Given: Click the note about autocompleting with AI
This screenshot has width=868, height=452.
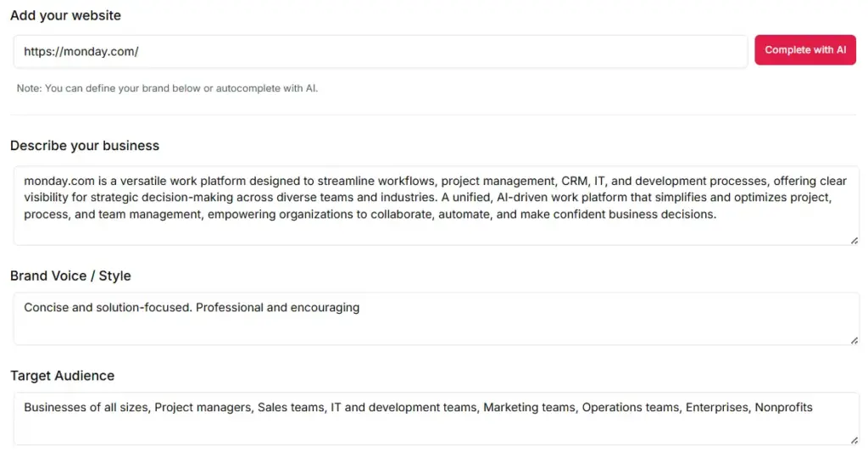Looking at the screenshot, I should pyautogui.click(x=167, y=88).
